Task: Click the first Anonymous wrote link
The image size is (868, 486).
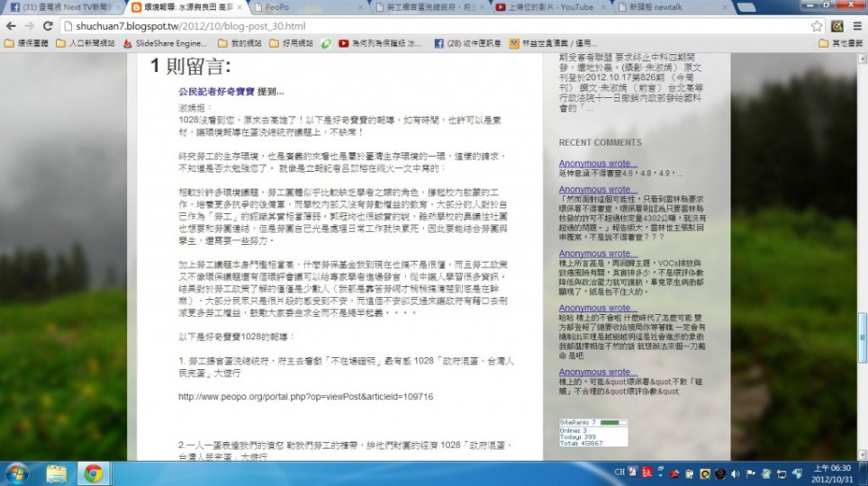Action: pyautogui.click(x=595, y=164)
